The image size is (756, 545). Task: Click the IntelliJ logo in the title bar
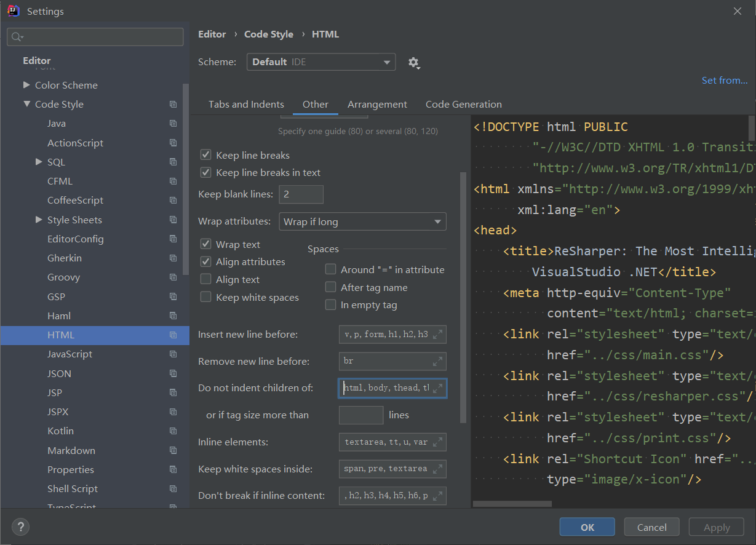point(14,10)
